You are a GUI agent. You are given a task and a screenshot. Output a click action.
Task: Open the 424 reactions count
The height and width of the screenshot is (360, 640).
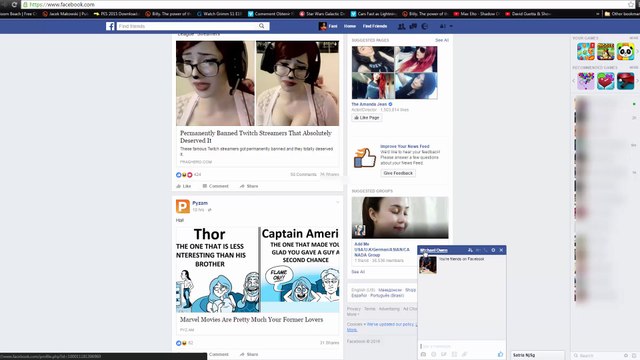(198, 175)
